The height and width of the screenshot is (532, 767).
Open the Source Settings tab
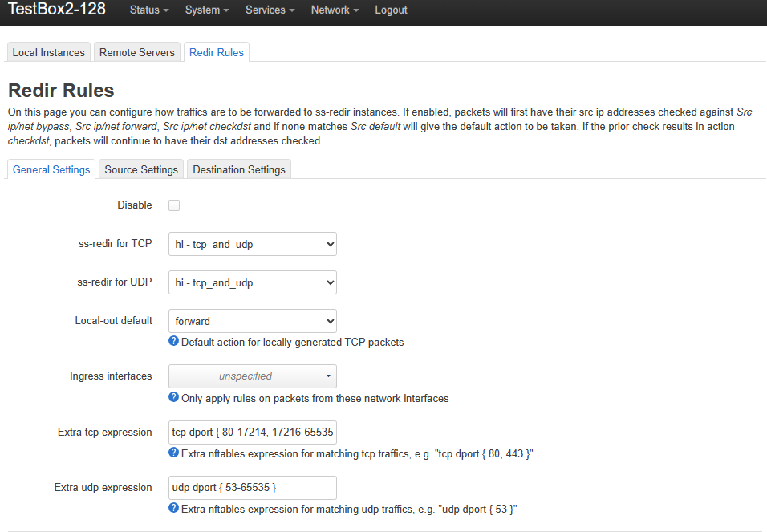[x=141, y=169]
